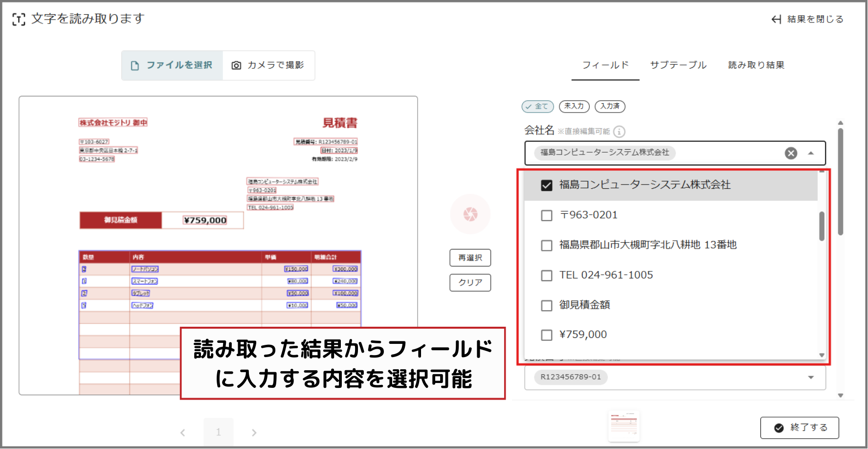This screenshot has width=868, height=449.
Task: Click the camera shutter capture icon
Action: click(470, 214)
